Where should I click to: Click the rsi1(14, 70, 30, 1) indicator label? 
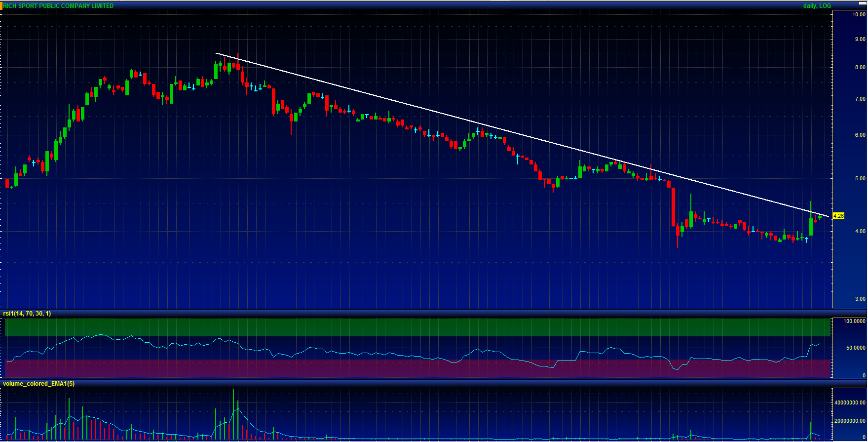point(27,314)
